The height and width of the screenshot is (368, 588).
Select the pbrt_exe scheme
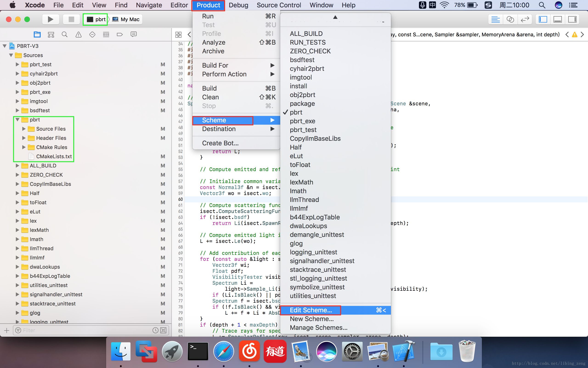point(335,121)
